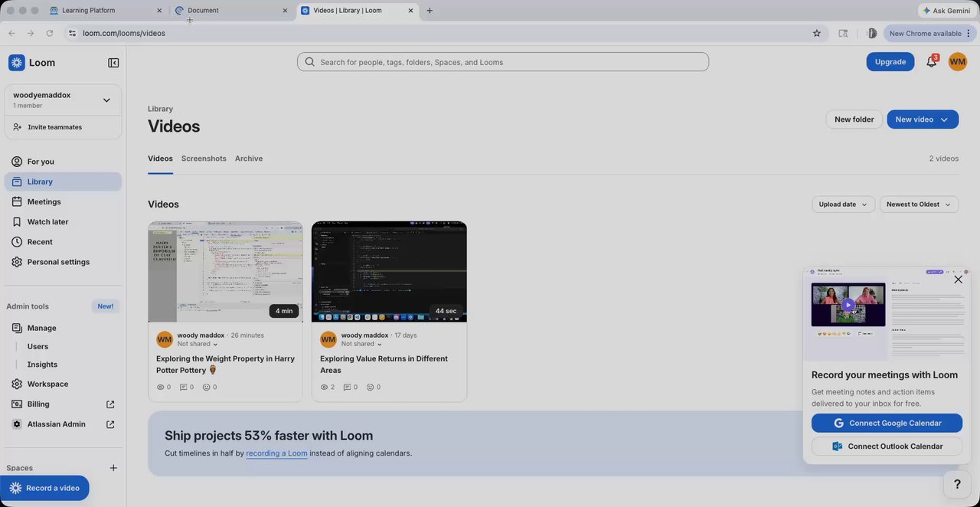Click the Record a video button
The height and width of the screenshot is (507, 980).
click(44, 488)
